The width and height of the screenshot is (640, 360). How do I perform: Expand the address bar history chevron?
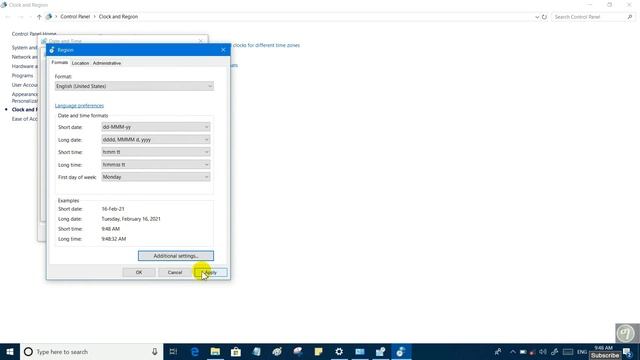click(x=537, y=17)
